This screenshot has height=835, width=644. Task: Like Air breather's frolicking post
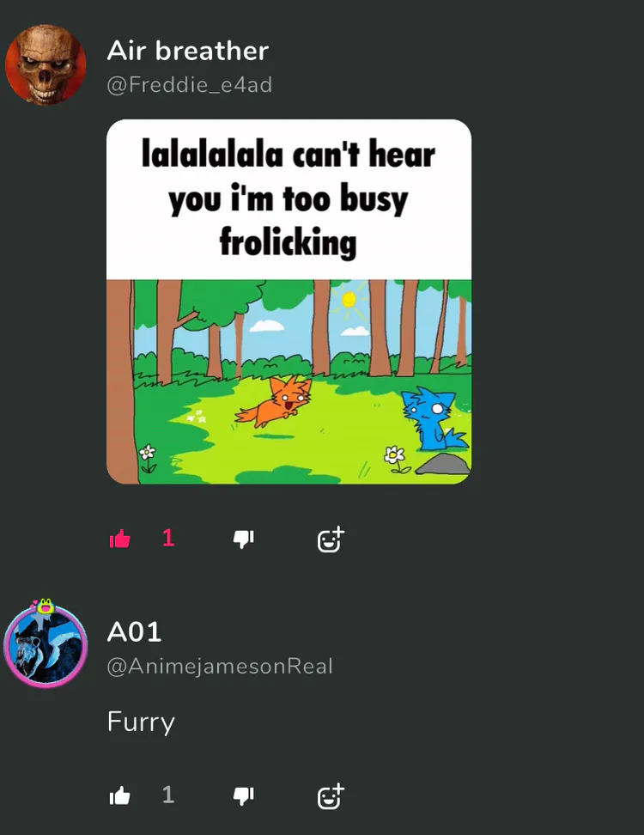[x=119, y=539]
